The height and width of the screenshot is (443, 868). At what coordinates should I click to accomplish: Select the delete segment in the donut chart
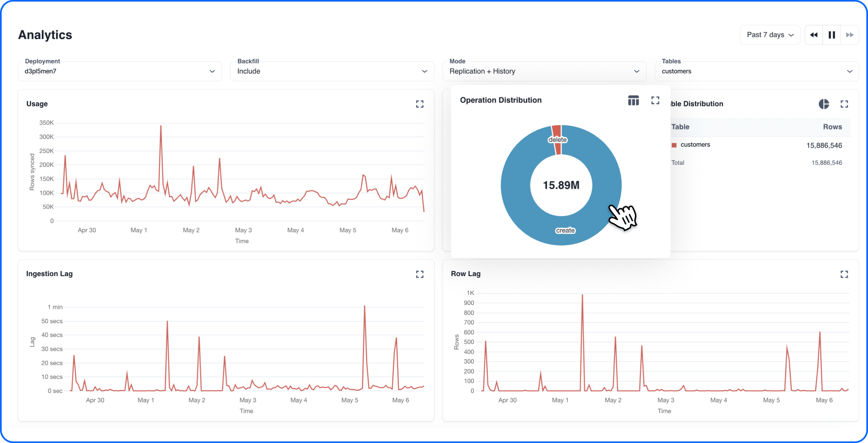click(558, 130)
